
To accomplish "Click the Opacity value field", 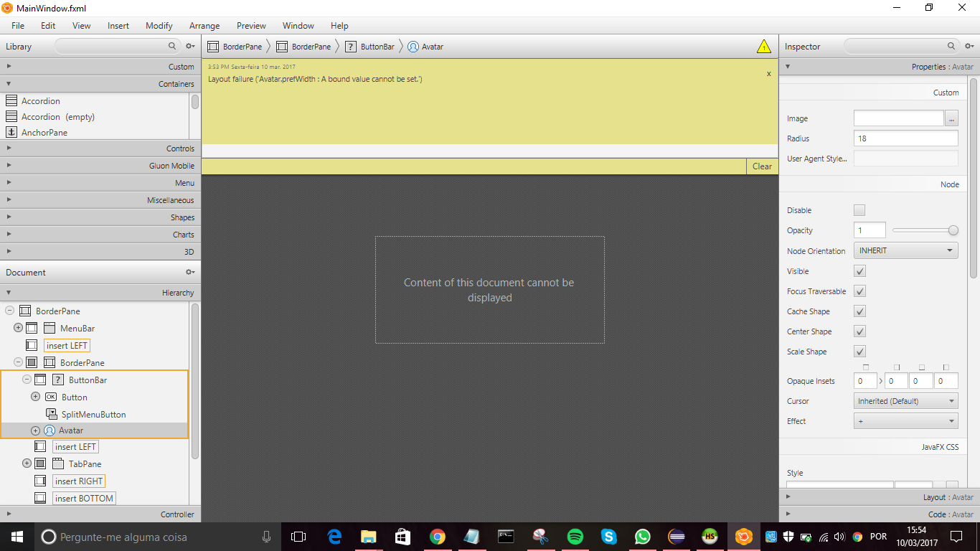I will coord(870,230).
